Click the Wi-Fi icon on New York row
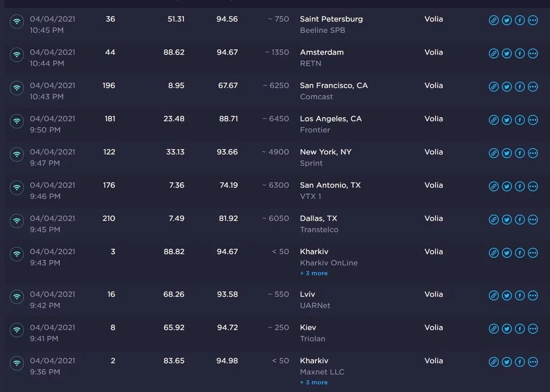Image resolution: width=550 pixels, height=392 pixels. coord(17,153)
